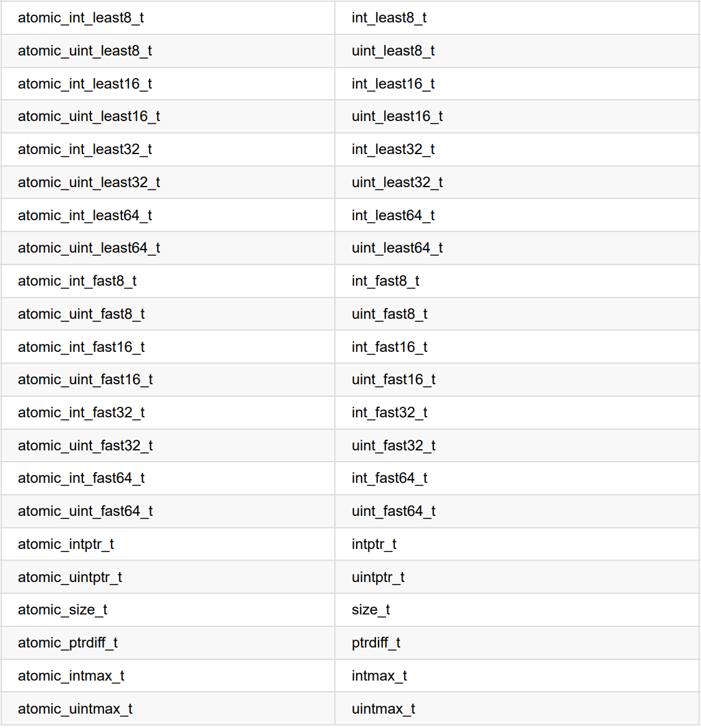
Task: Click atomic_uint_least64_t in the table
Action: coord(89,248)
